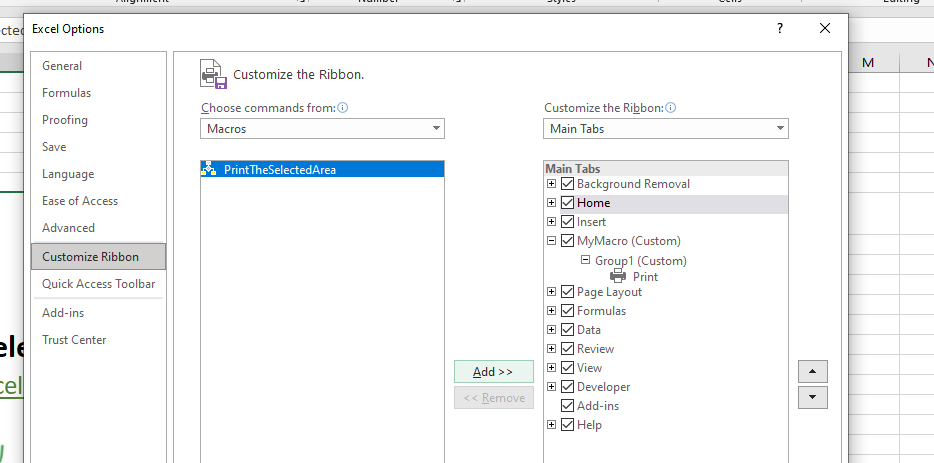Toggle the View tab checkbox
Viewport: 934px width, 463px height.
[x=568, y=368]
